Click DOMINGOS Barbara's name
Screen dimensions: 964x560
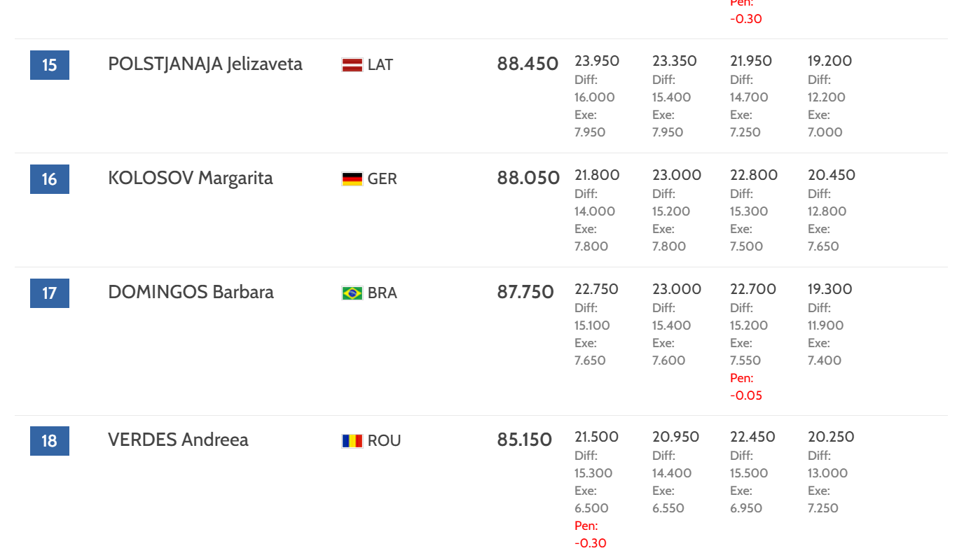(191, 293)
